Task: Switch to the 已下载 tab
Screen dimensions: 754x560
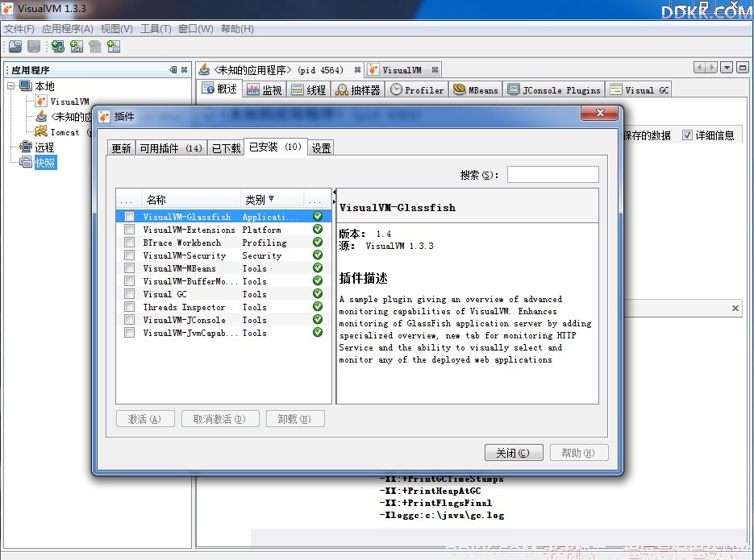Action: tap(226, 148)
